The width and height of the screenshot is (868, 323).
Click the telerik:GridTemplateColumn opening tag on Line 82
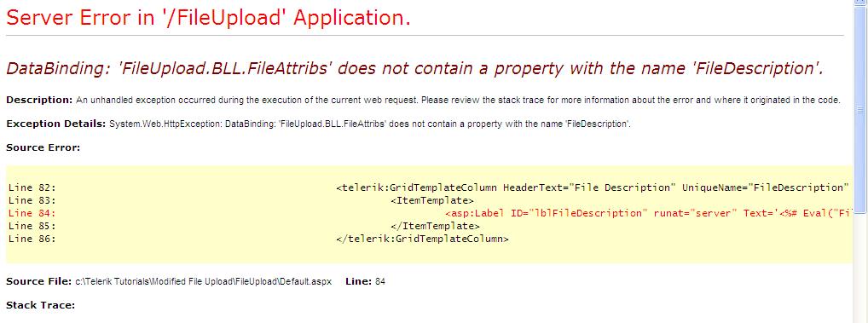pos(593,187)
